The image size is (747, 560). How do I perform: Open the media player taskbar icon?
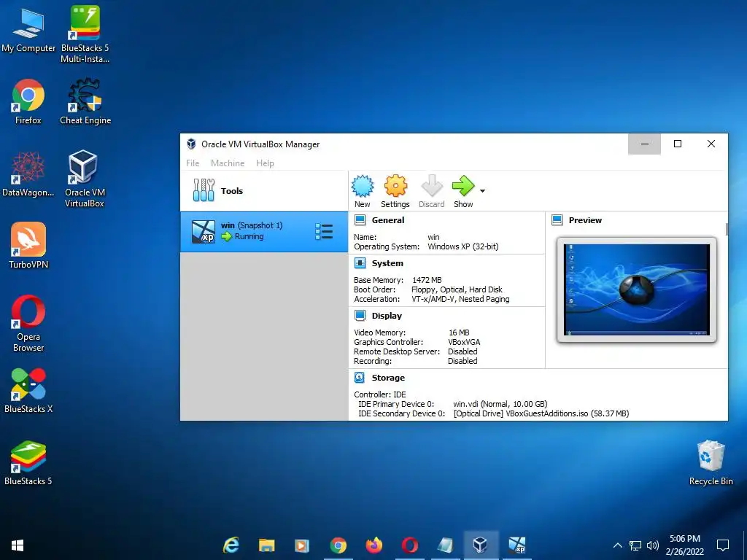pyautogui.click(x=302, y=545)
